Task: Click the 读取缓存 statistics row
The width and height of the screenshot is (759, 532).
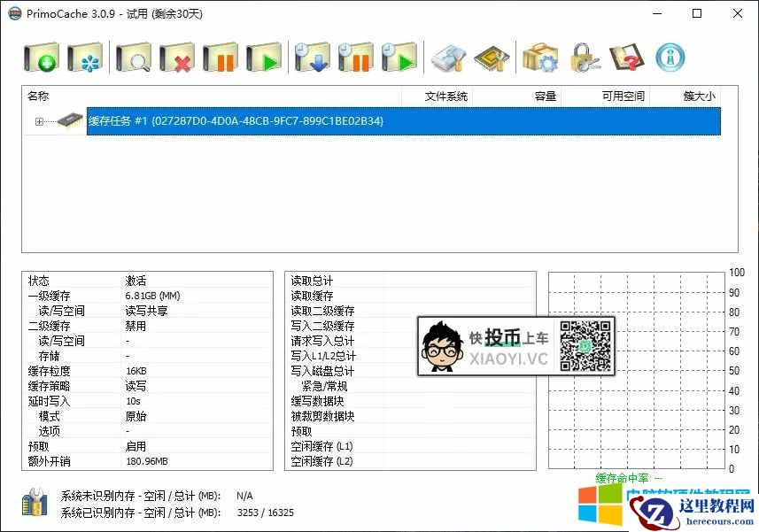Action: point(410,296)
